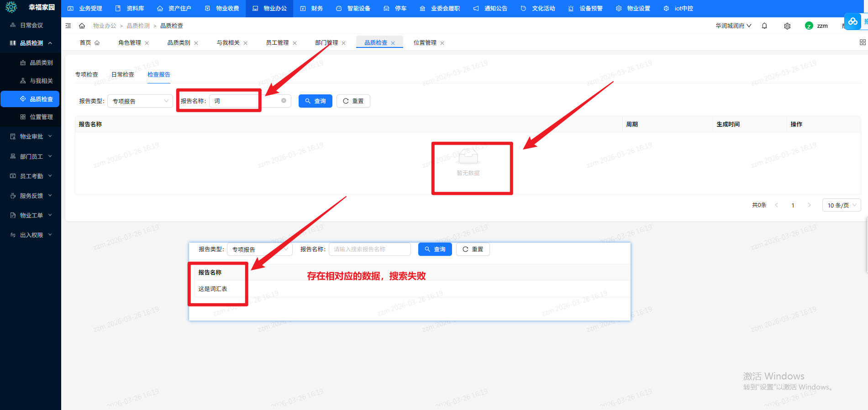Click the grid icon at tab bar right

point(862,42)
